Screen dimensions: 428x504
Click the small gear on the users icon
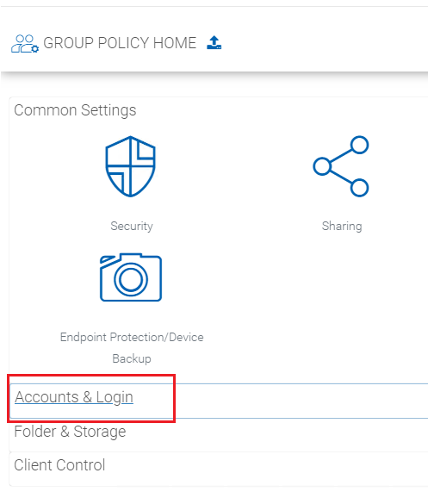[x=35, y=49]
